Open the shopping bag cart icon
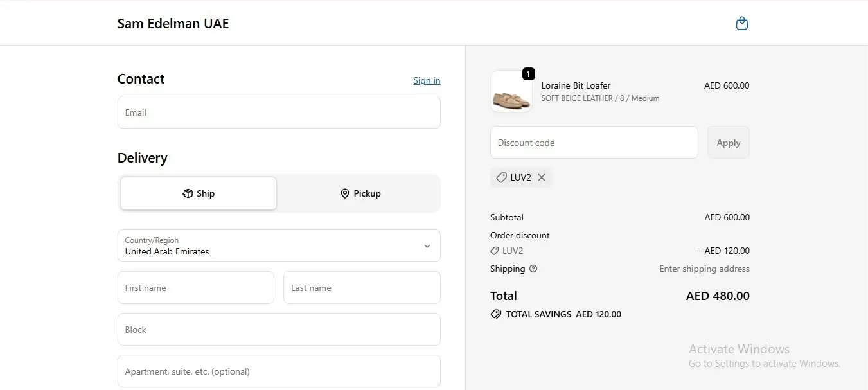The width and height of the screenshot is (868, 390). [741, 24]
